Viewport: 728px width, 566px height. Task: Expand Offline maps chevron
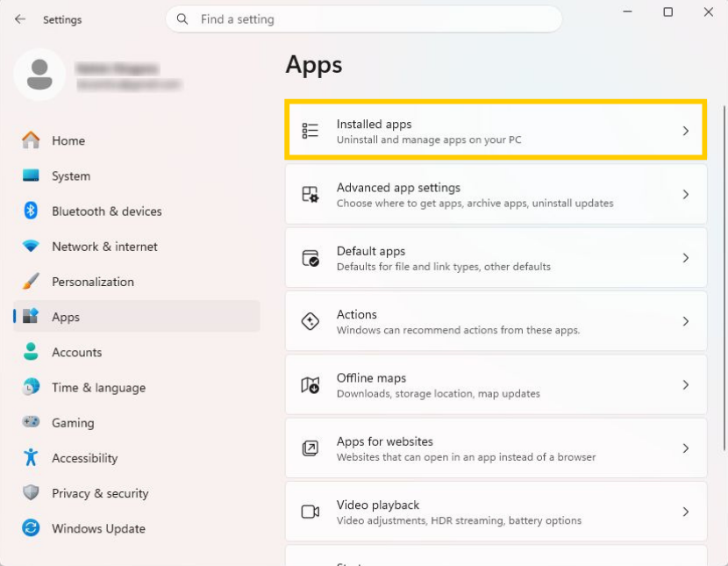click(x=686, y=385)
